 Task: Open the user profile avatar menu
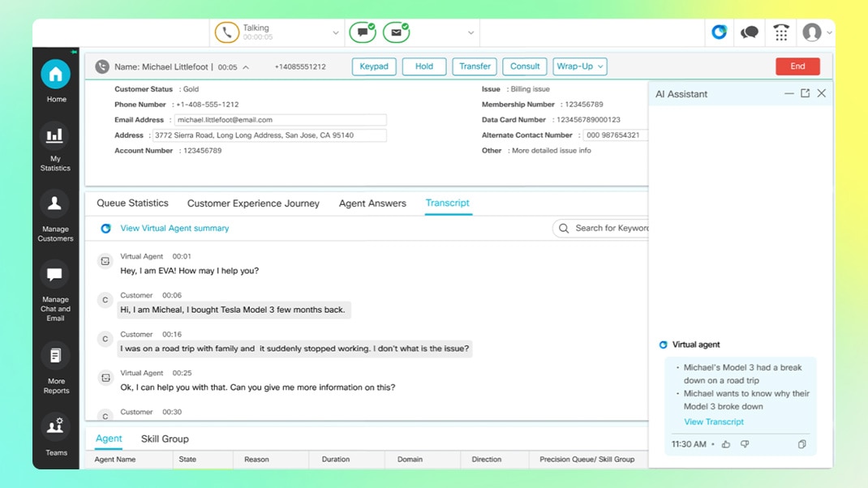(812, 32)
